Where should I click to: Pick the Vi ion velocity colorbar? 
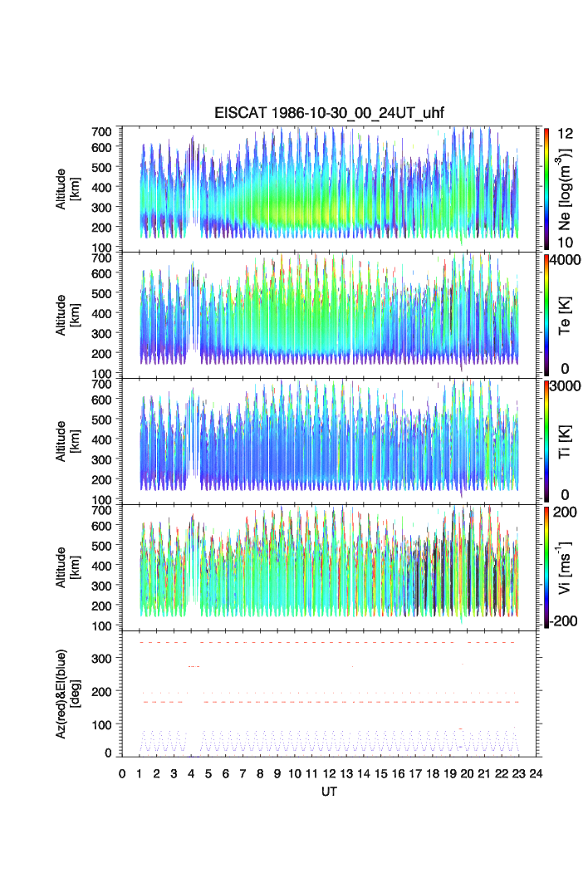point(546,566)
